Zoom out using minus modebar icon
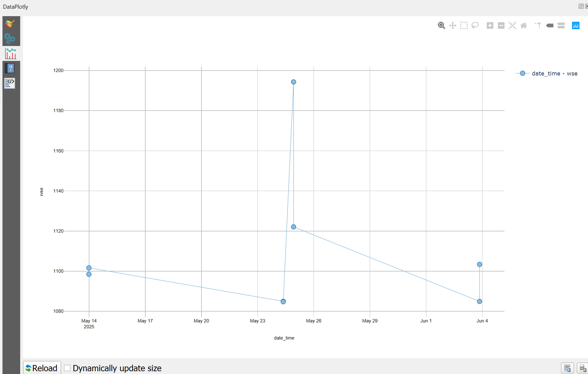The image size is (588, 374). [x=501, y=25]
